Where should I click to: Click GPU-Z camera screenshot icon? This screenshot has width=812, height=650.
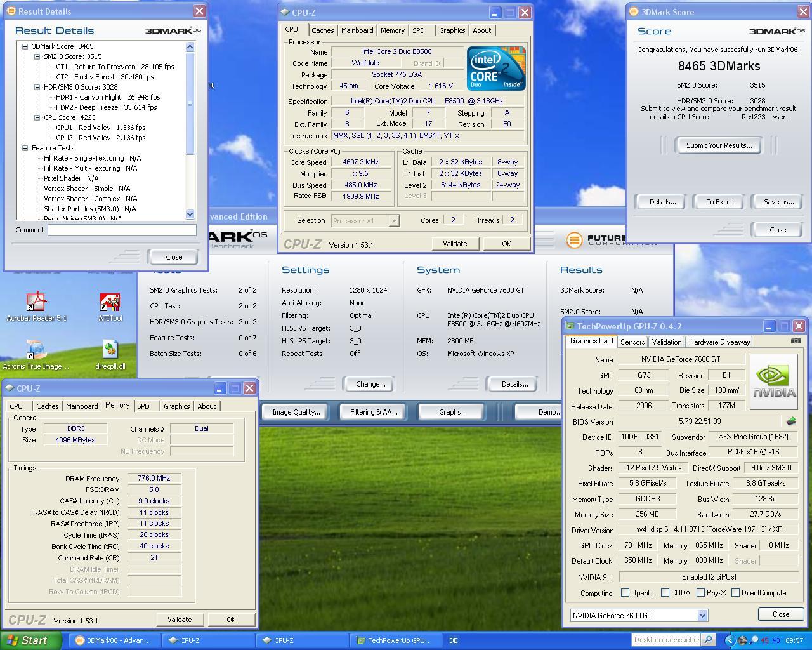point(796,341)
